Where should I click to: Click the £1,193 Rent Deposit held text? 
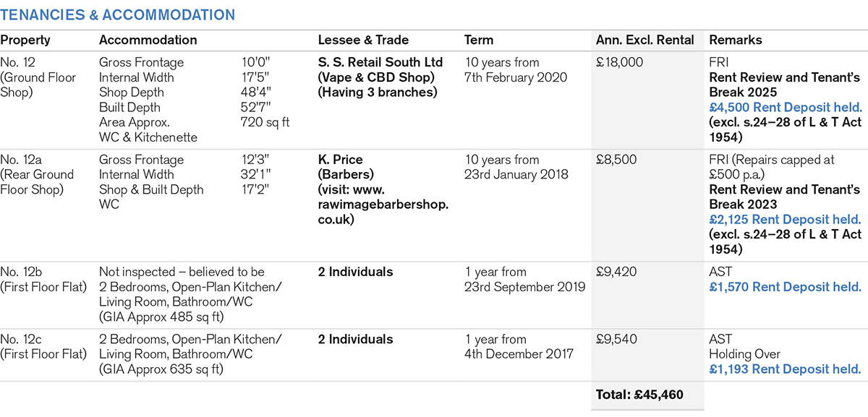pyautogui.click(x=784, y=369)
